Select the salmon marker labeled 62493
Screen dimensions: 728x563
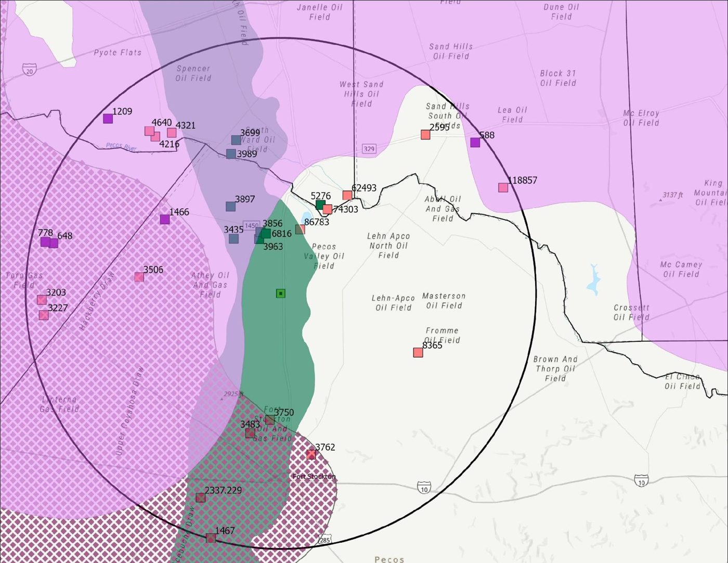pyautogui.click(x=347, y=196)
